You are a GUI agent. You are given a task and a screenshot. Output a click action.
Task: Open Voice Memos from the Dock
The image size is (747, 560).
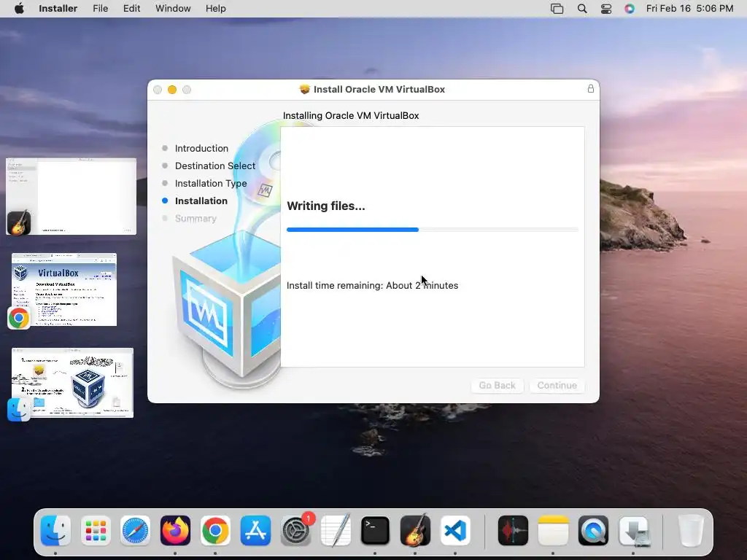513,530
